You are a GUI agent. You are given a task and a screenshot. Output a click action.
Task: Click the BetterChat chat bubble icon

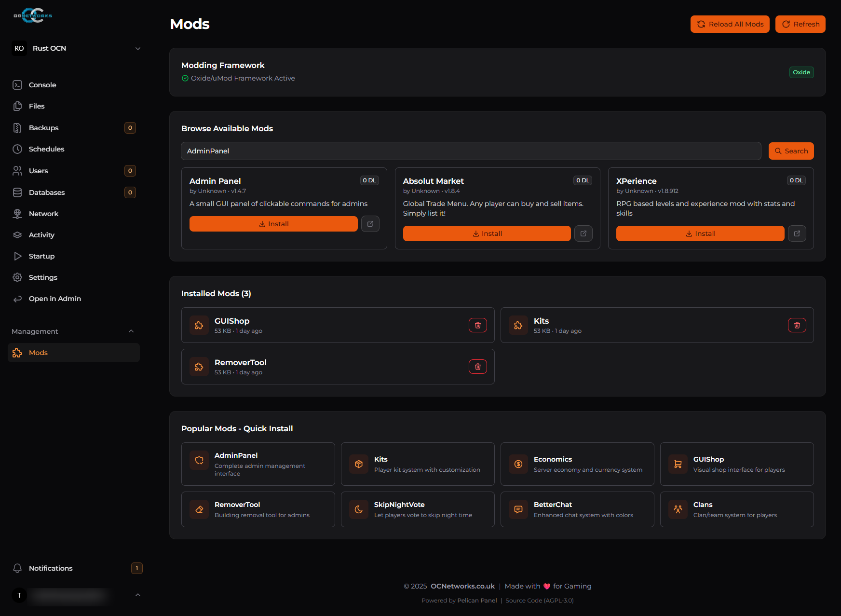(x=518, y=509)
